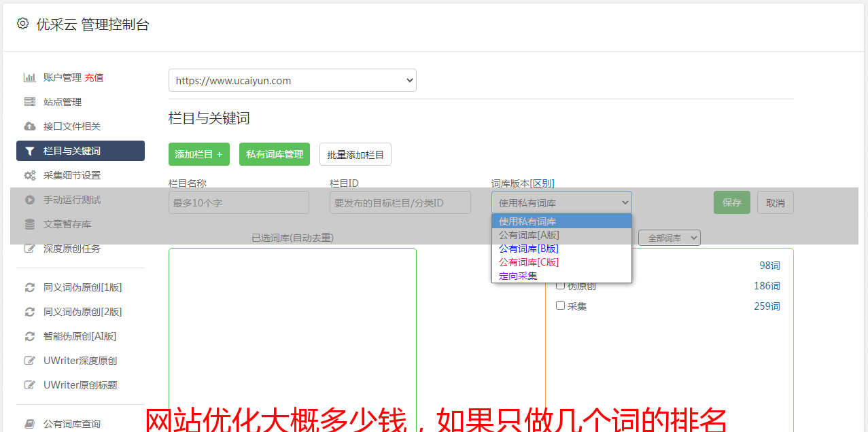
Task: Click the play icon for 手动运行测试
Action: click(30, 200)
